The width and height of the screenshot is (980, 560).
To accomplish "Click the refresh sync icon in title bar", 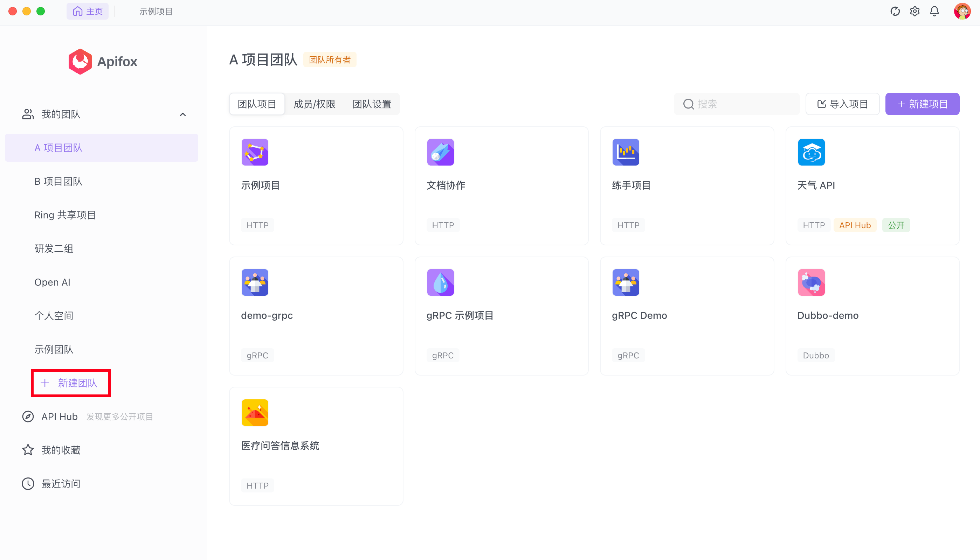I will tap(895, 12).
